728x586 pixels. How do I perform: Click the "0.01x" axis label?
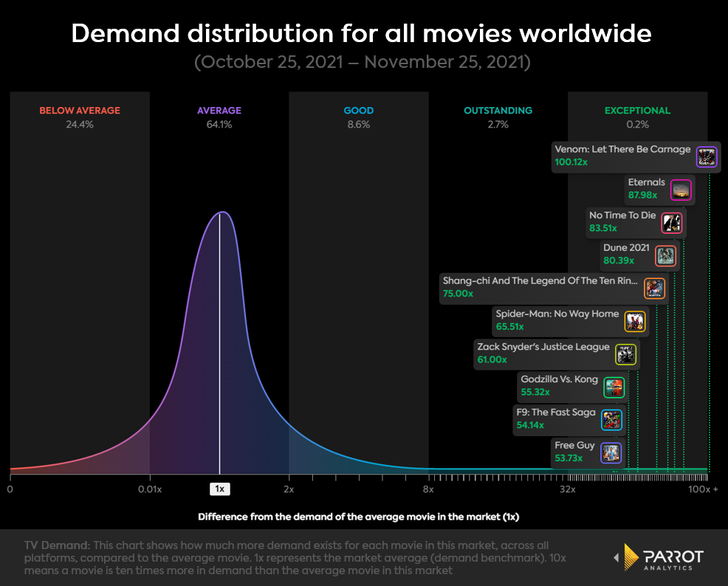[x=149, y=489]
